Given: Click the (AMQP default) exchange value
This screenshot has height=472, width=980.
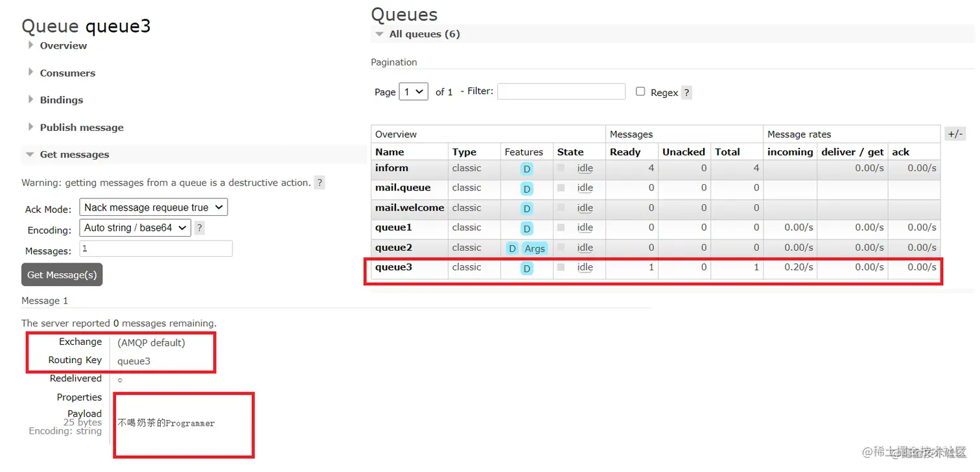Looking at the screenshot, I should pyautogui.click(x=151, y=342).
